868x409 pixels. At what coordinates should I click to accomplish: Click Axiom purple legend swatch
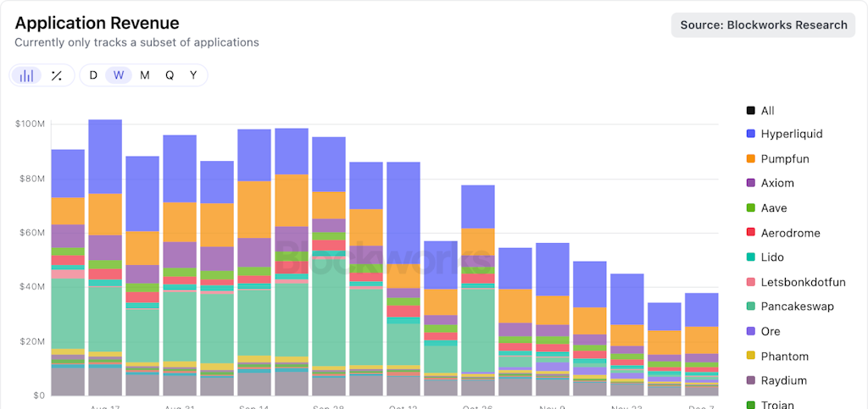point(751,184)
